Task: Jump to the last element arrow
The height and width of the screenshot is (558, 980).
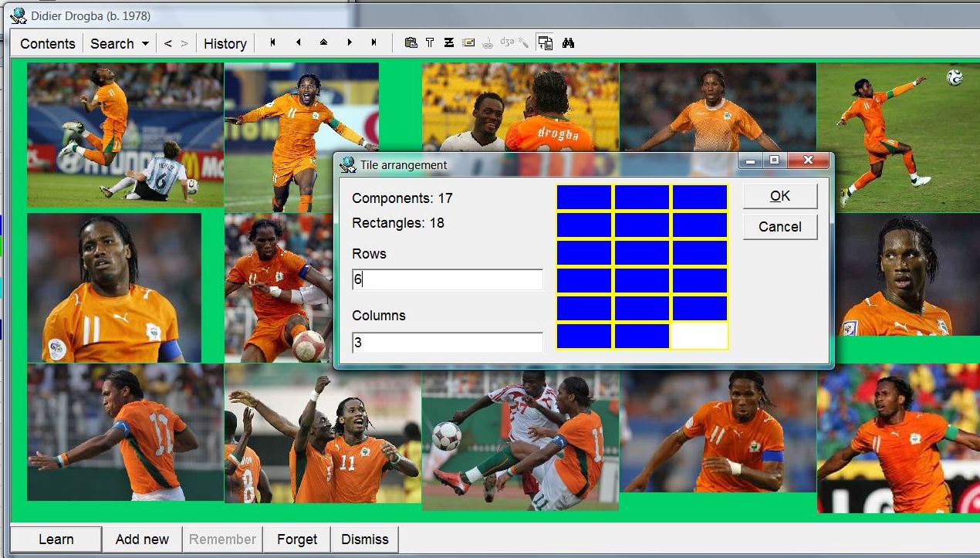Action: coord(374,43)
